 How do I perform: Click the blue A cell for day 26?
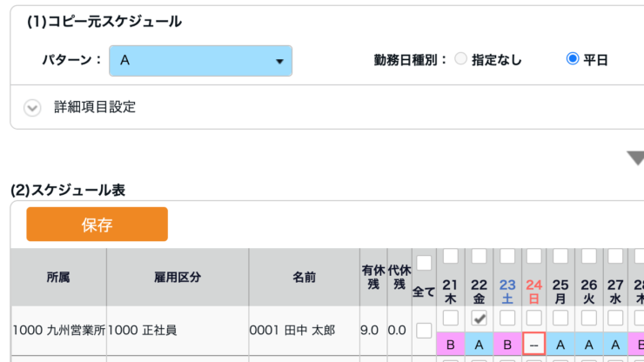pos(589,344)
